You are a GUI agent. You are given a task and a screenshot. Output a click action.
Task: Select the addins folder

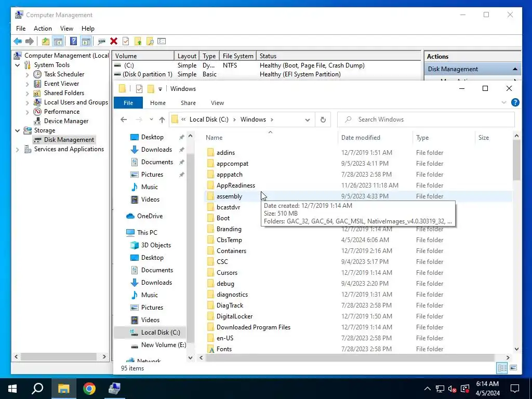click(x=225, y=153)
